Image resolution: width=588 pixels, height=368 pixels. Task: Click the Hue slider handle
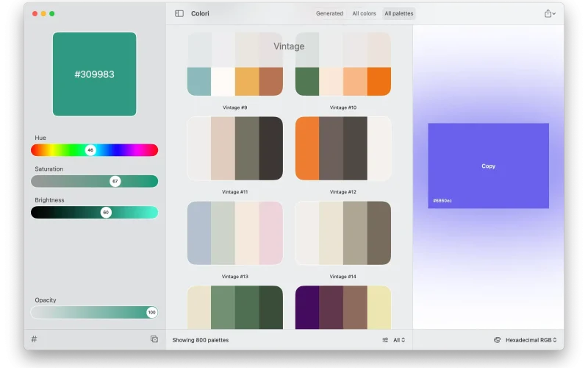(x=90, y=150)
